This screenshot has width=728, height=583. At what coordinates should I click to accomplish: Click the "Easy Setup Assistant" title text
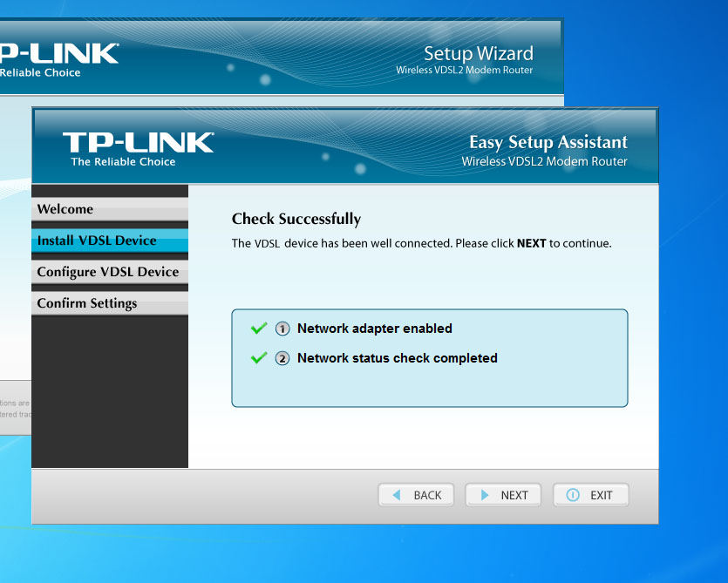click(x=548, y=143)
